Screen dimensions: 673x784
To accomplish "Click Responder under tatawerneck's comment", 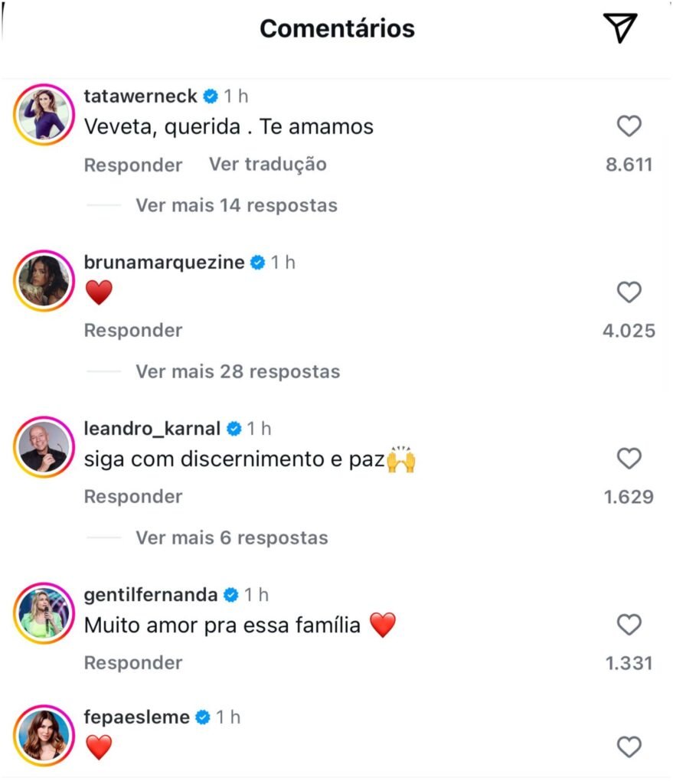I will coord(133,165).
